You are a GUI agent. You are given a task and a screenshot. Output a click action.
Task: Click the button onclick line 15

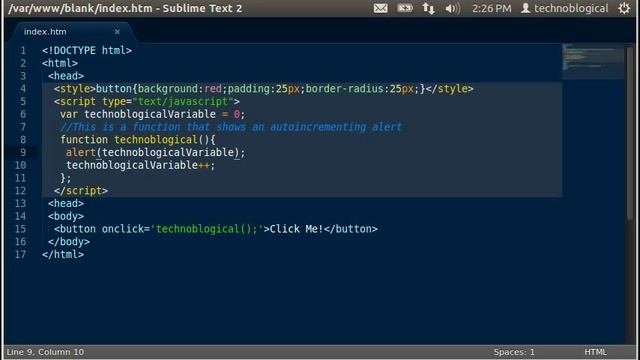216,229
